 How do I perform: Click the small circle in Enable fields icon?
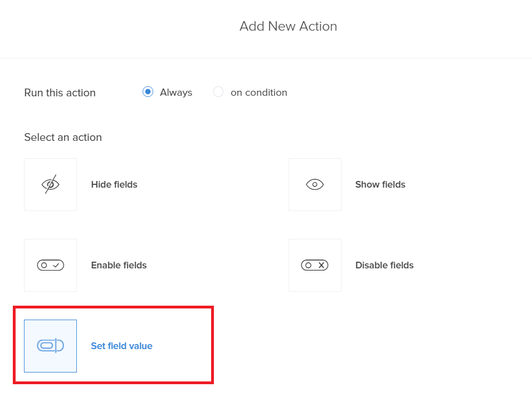(44, 266)
